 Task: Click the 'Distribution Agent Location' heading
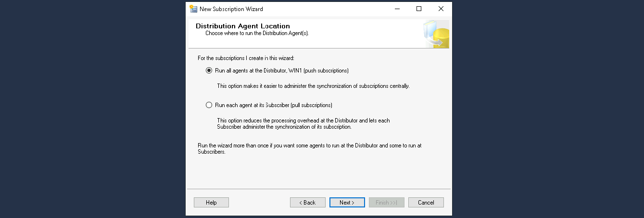click(x=242, y=26)
